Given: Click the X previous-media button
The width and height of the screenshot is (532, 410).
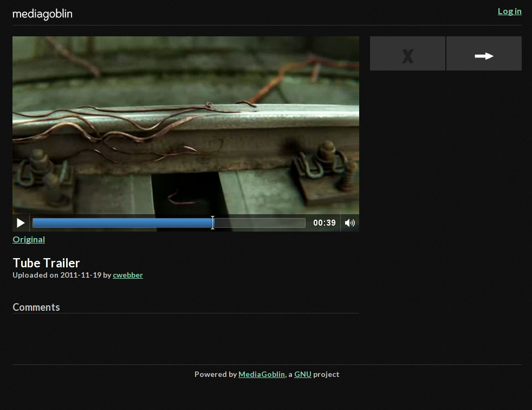Looking at the screenshot, I should point(407,54).
